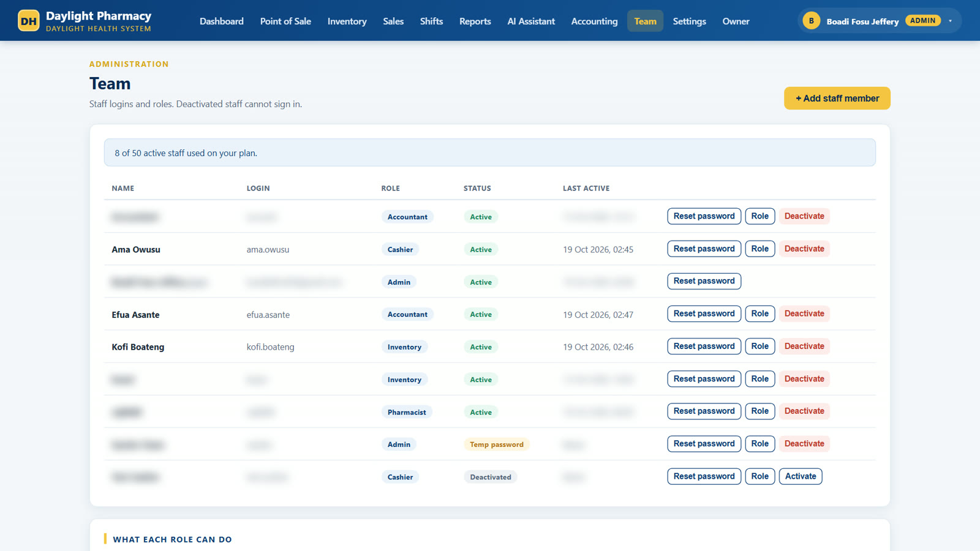Click the Temp password status badge
The height and width of the screenshot is (551, 980).
point(496,444)
